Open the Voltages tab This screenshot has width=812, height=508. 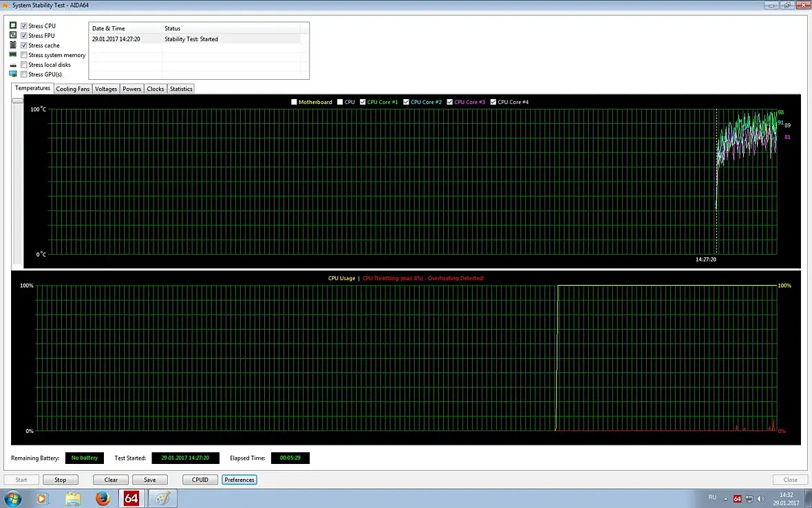(106, 89)
